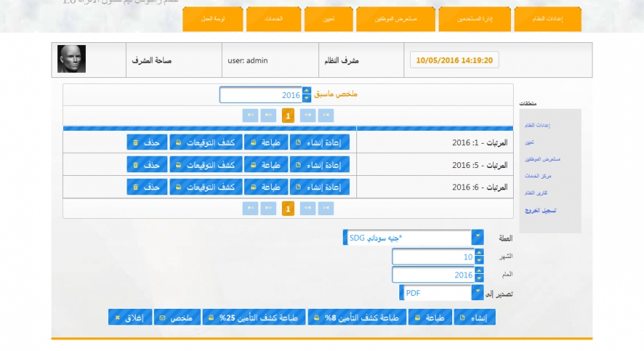Click the year input field under month
Image resolution: width=644 pixels, height=351 pixels.
pyautogui.click(x=433, y=275)
